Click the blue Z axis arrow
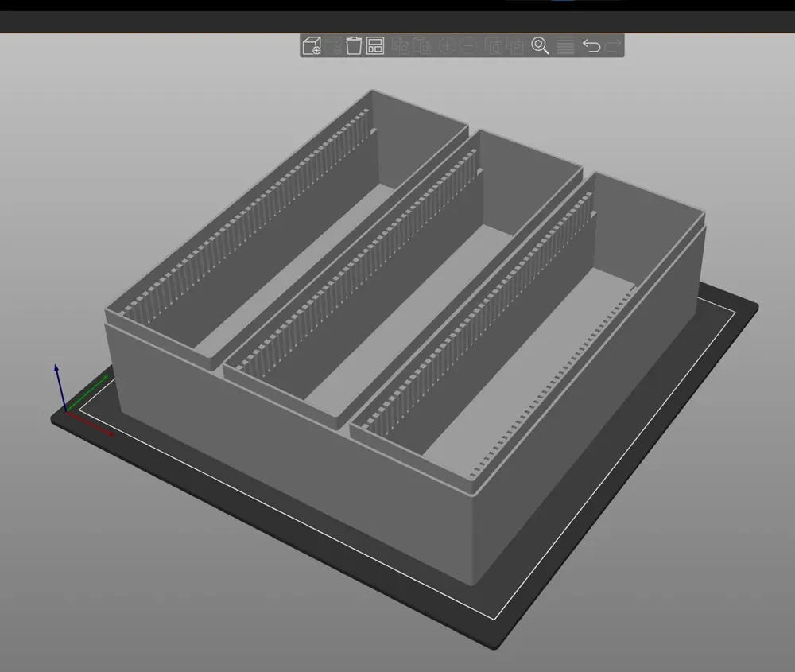This screenshot has width=795, height=672. tap(56, 374)
